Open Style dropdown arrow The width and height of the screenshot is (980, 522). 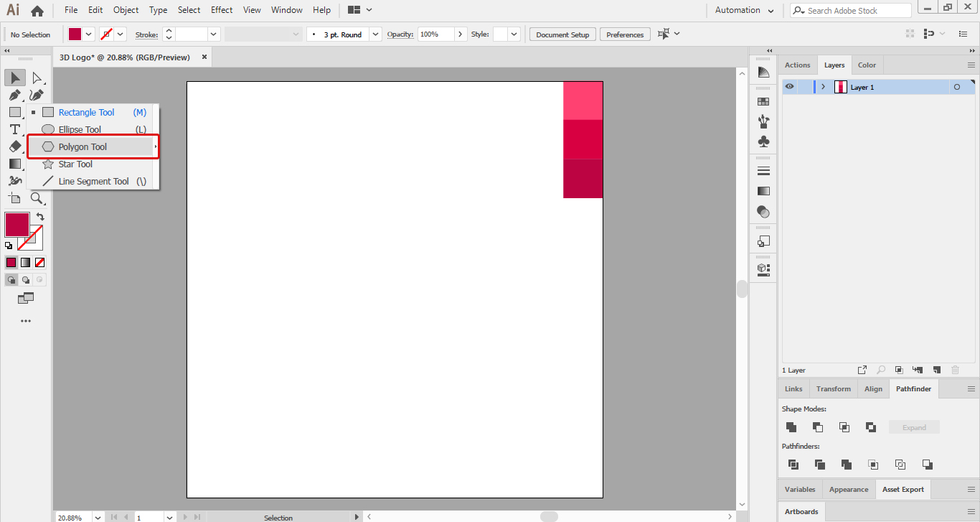514,34
